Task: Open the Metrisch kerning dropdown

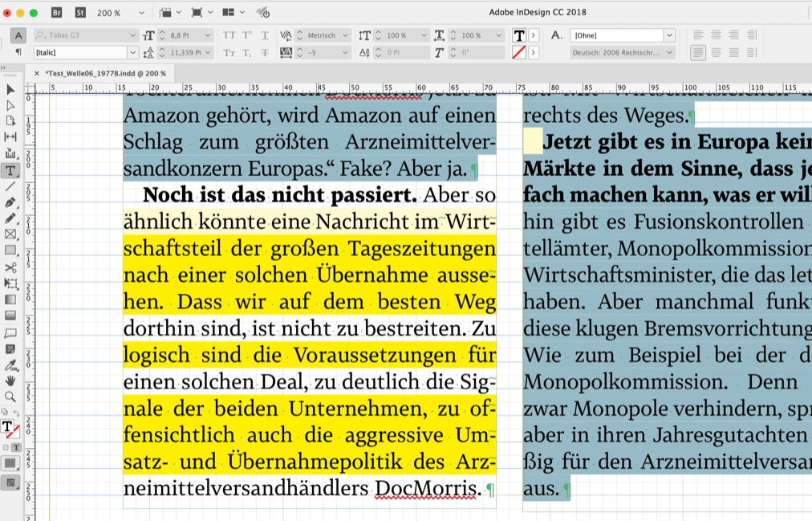Action: [x=345, y=35]
